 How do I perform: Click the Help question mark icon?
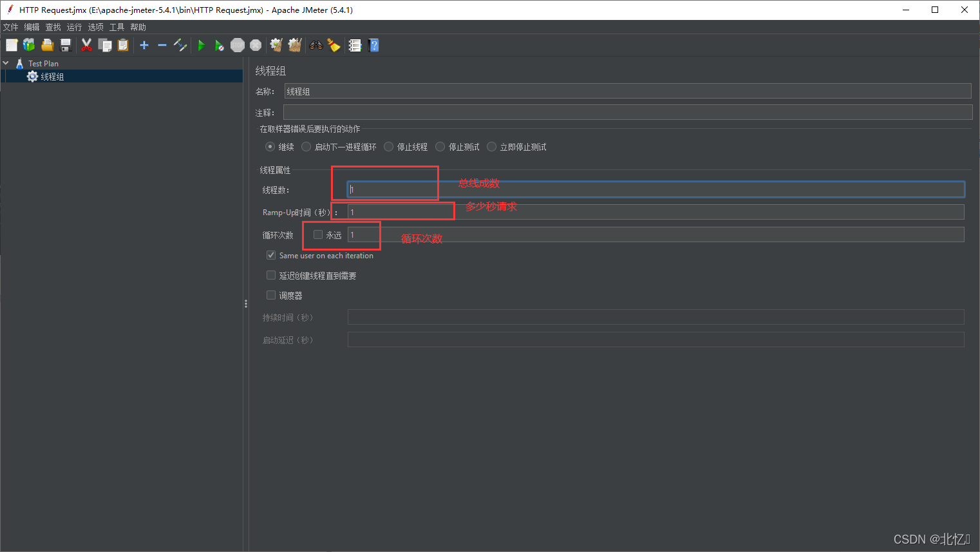(373, 45)
